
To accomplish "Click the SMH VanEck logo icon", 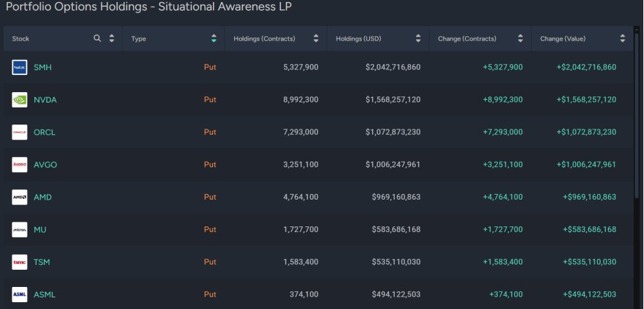I will (20, 67).
